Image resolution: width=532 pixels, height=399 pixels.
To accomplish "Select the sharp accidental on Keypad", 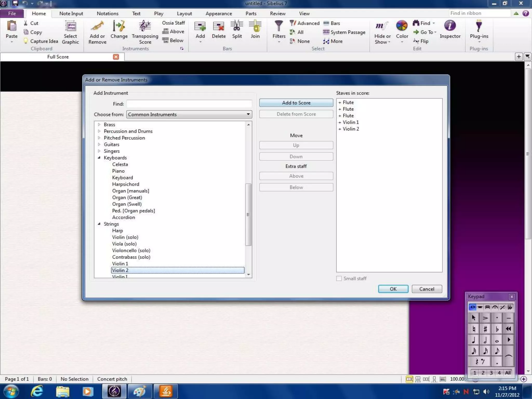I will 485,329.
